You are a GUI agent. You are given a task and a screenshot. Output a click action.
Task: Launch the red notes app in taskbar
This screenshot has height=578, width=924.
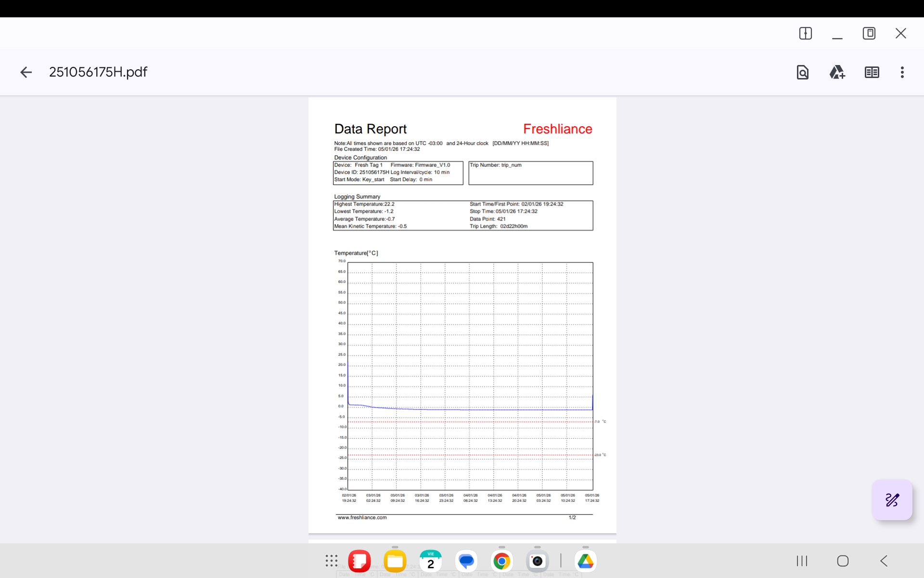click(x=359, y=561)
